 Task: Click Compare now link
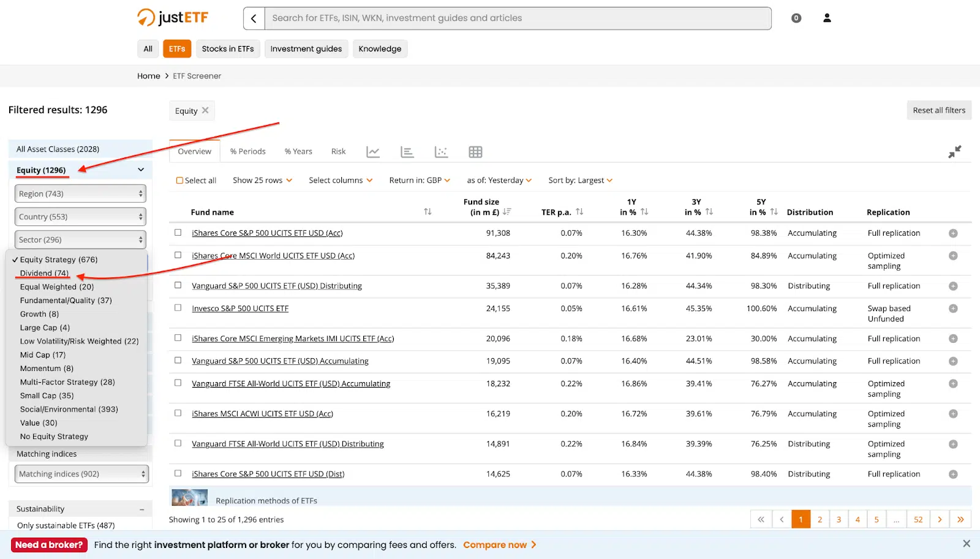(x=500, y=545)
